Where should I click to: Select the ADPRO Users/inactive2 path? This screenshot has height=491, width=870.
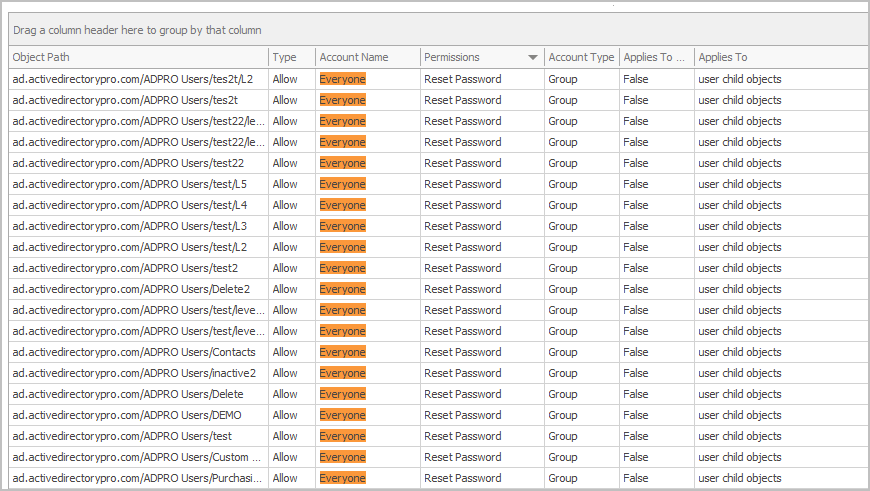click(134, 373)
